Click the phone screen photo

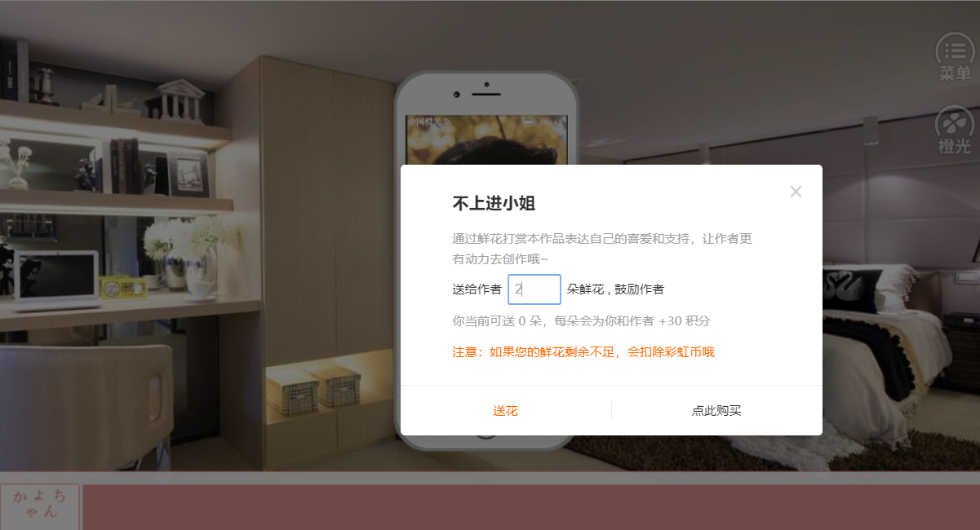click(x=486, y=140)
